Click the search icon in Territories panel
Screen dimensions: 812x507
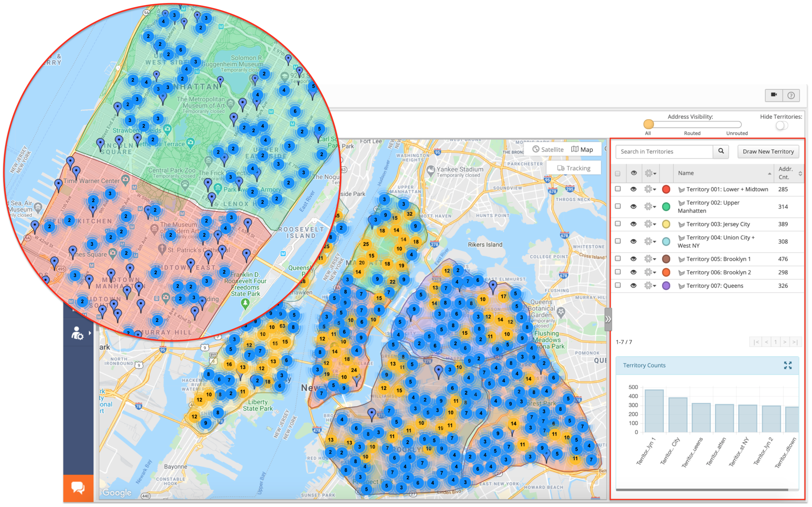[720, 151]
